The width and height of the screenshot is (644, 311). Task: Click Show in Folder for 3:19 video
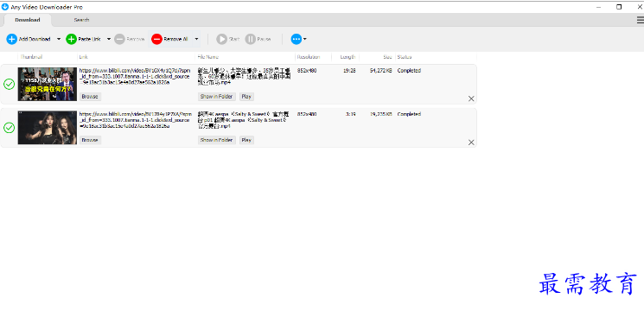pos(217,140)
